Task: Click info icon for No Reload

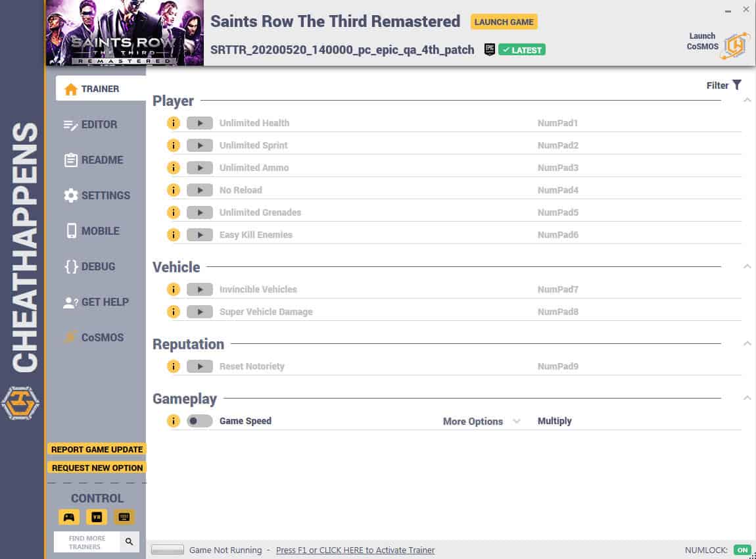Action: (173, 190)
